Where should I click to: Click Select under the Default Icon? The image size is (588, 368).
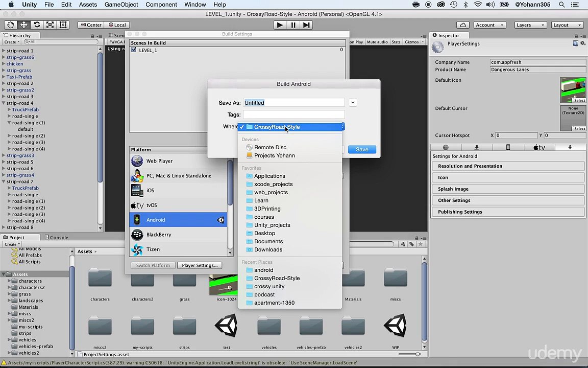click(x=579, y=100)
